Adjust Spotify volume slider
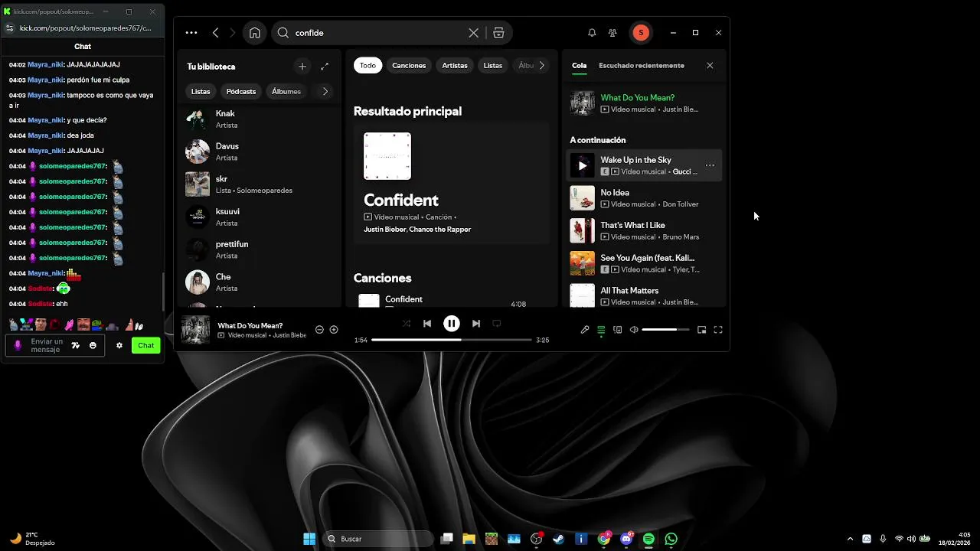 tap(665, 330)
